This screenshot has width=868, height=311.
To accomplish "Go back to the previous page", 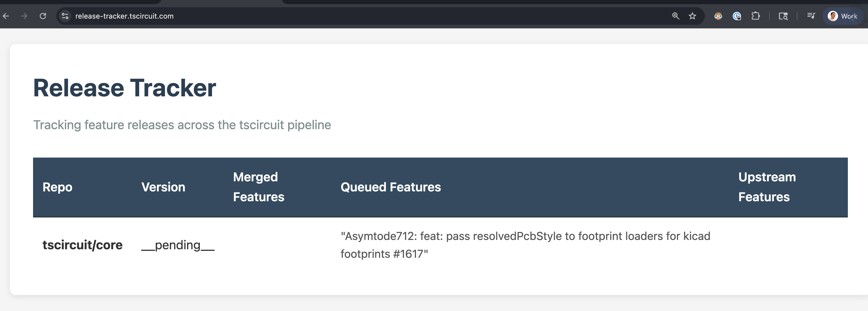I will pyautogui.click(x=6, y=16).
